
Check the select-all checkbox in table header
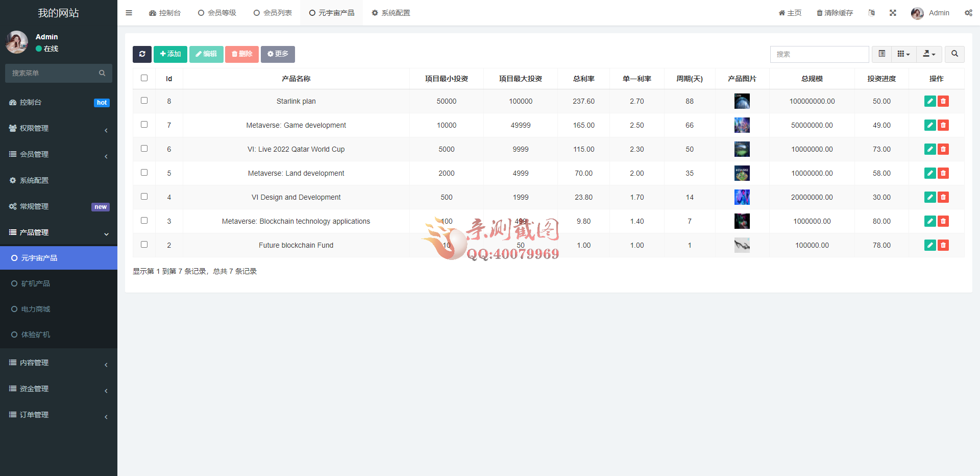click(x=144, y=78)
